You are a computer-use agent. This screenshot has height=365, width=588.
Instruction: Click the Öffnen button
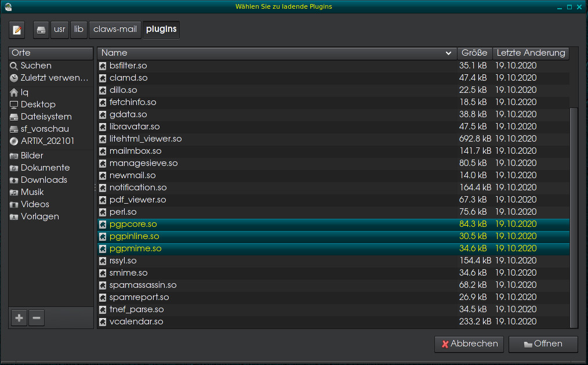point(543,344)
